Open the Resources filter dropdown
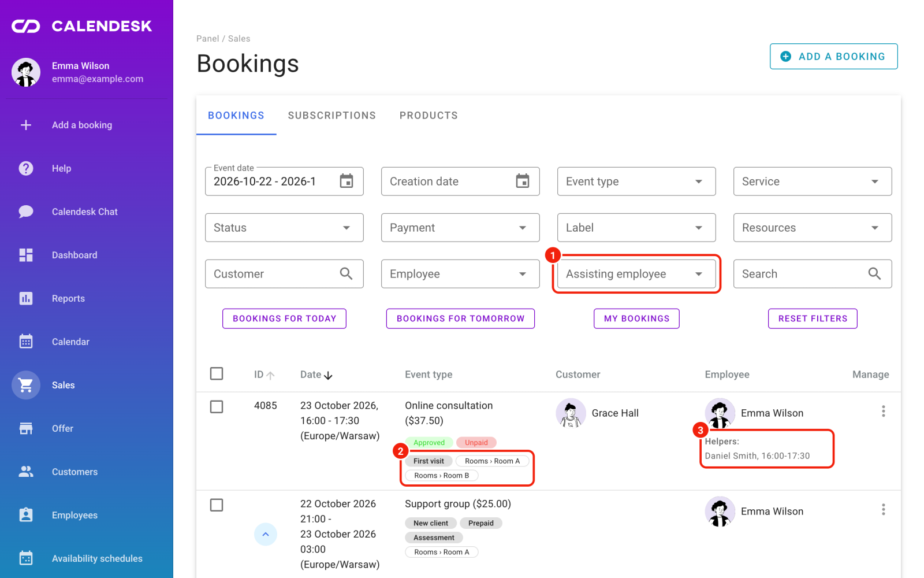The height and width of the screenshot is (578, 924). coord(813,228)
